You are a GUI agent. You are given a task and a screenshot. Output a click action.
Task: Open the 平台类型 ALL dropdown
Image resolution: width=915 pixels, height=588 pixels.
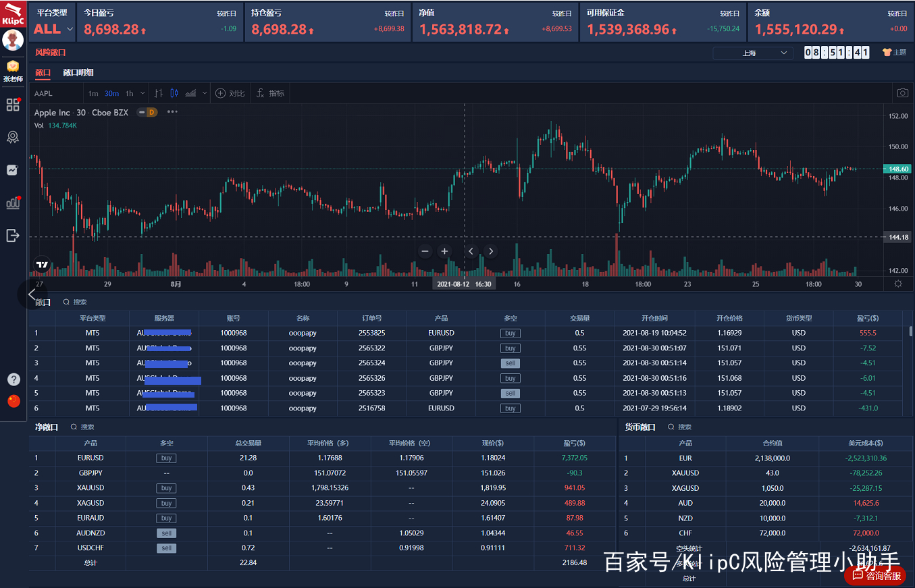coord(54,28)
